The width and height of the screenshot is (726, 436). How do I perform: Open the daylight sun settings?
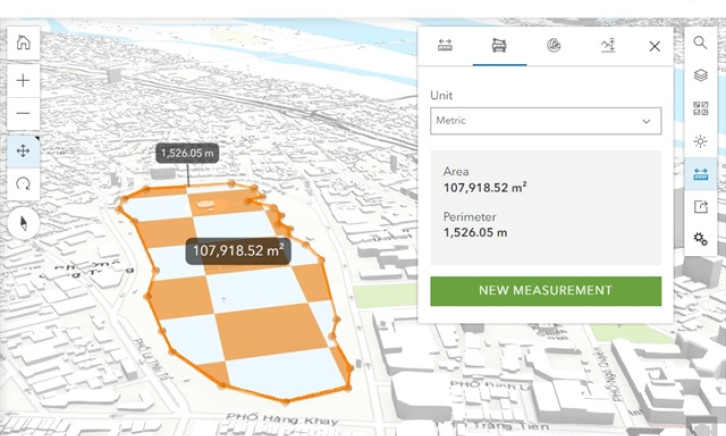click(700, 141)
